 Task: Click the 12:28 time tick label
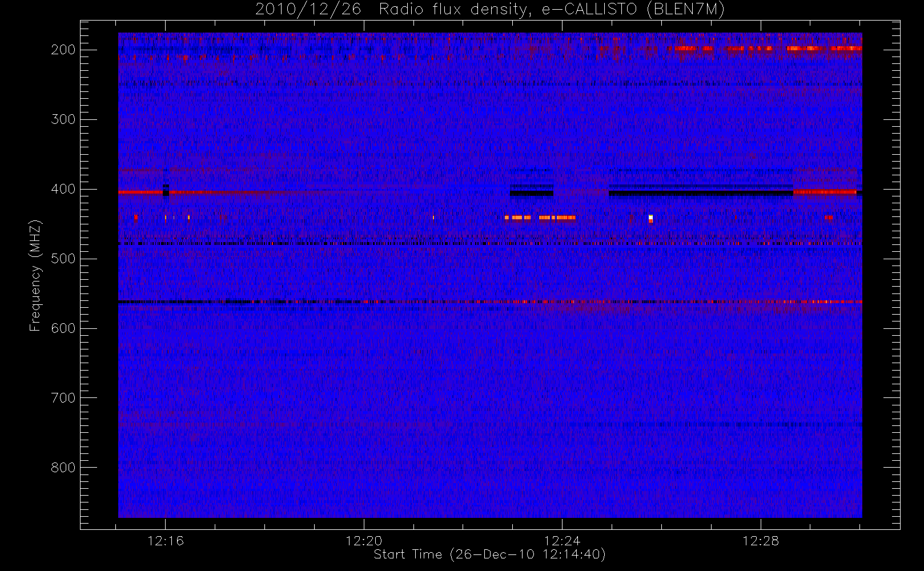tap(761, 540)
